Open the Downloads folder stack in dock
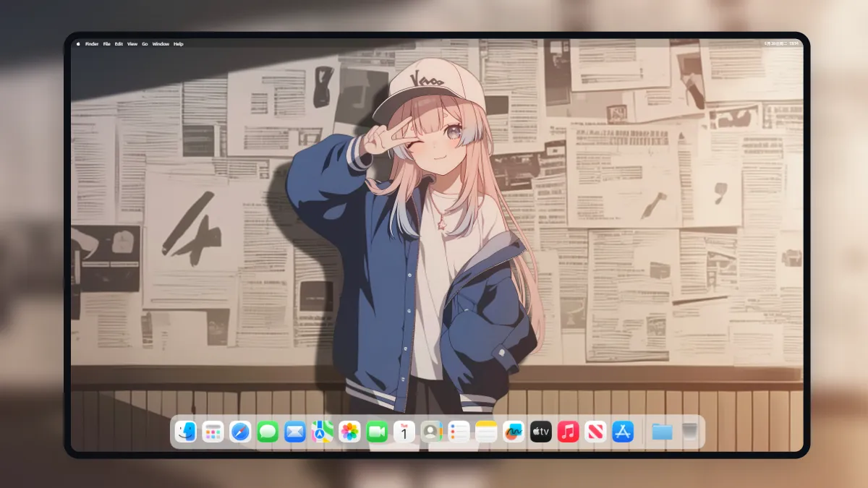 pos(662,432)
